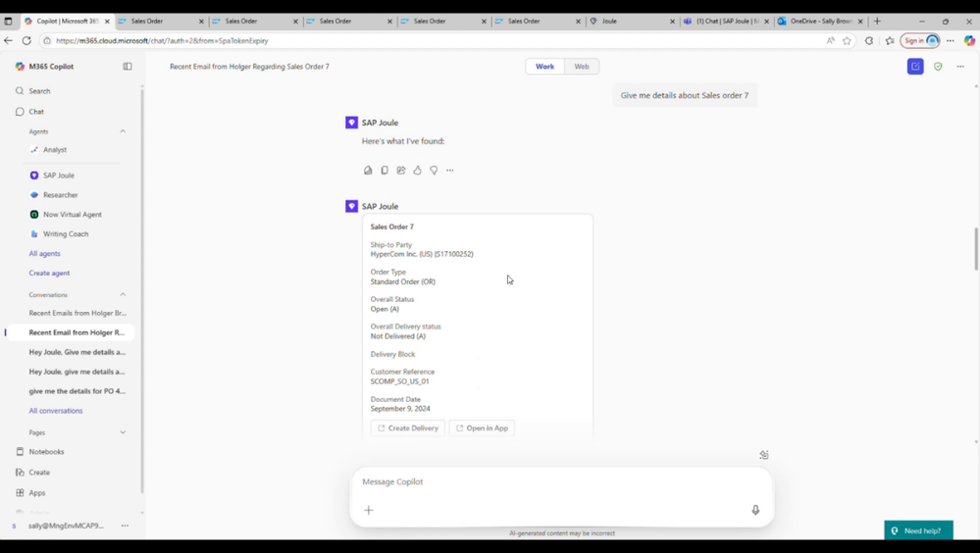Click the Message Copilot input field

pyautogui.click(x=561, y=481)
